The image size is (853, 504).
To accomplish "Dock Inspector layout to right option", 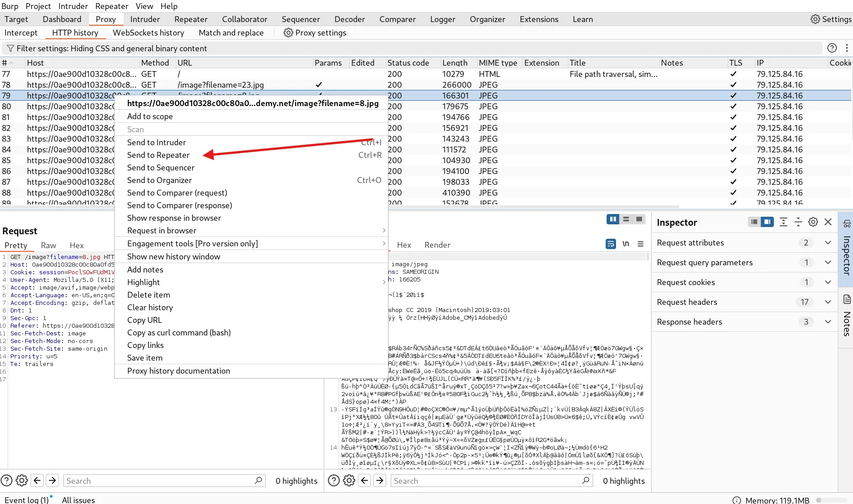I will point(767,222).
